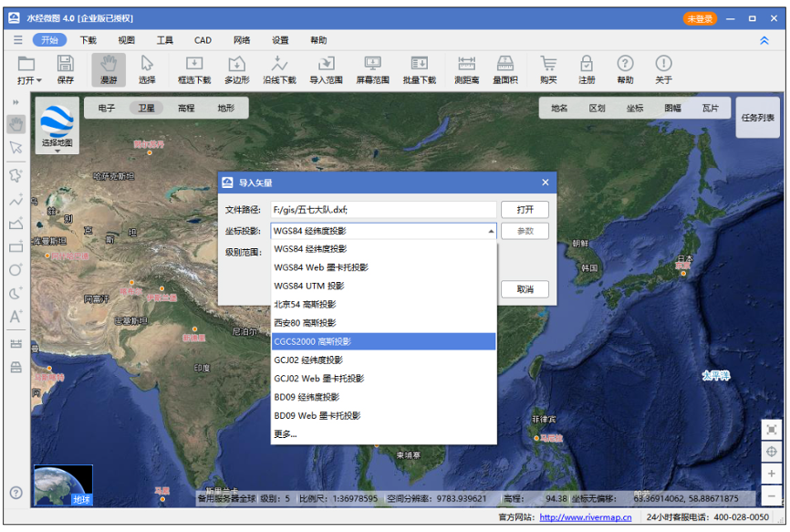Open the www.rivermap.cn website link
The width and height of the screenshot is (790, 532).
coord(585,517)
